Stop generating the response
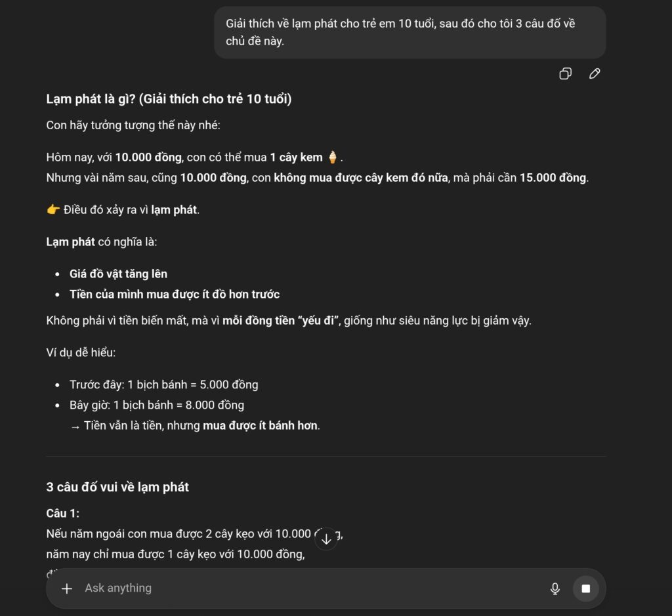 click(x=585, y=588)
